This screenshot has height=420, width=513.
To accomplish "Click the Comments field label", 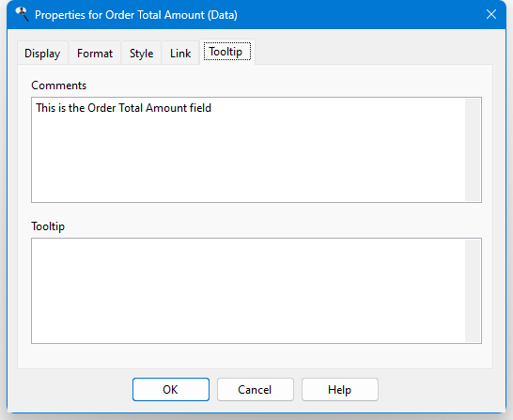I will pos(59,86).
